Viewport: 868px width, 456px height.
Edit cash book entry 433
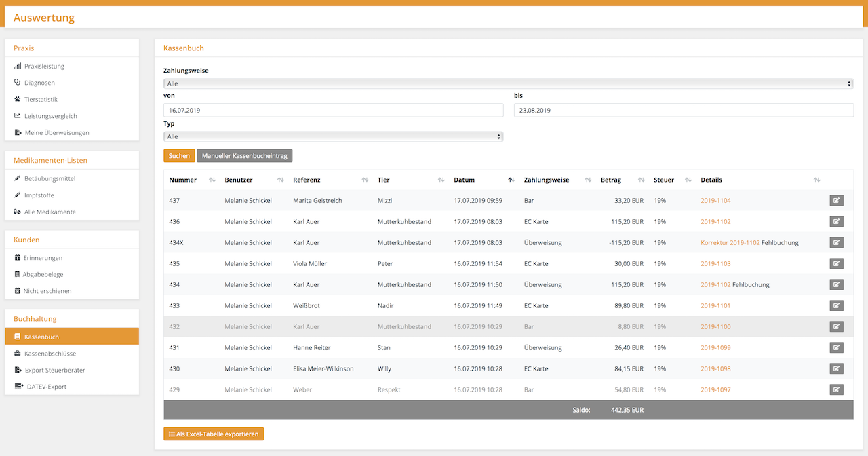pos(836,305)
